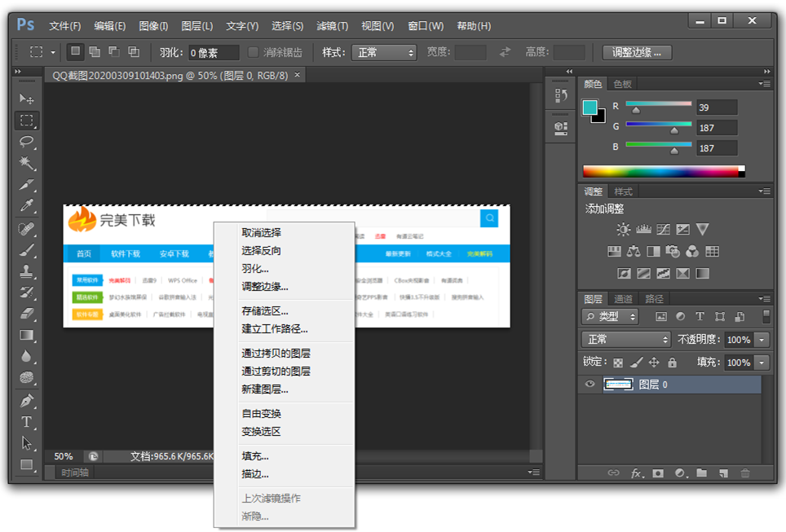Open the 滤镜(T) menu
786x532 pixels.
coord(331,26)
